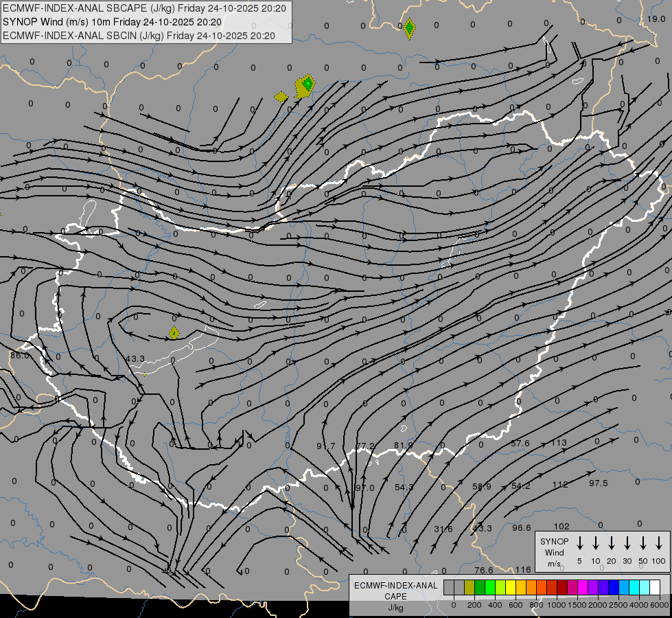Pick the cyan CAPE legend swatch
The height and width of the screenshot is (618, 672).
[x=634, y=587]
